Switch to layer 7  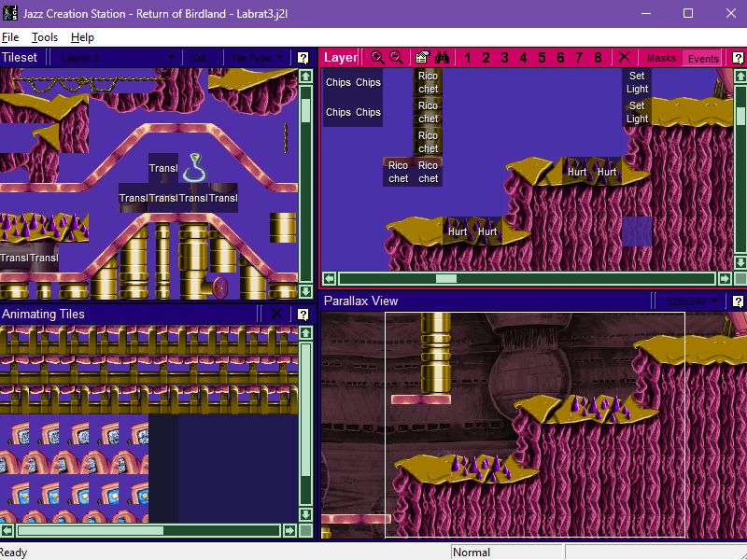coord(579,58)
